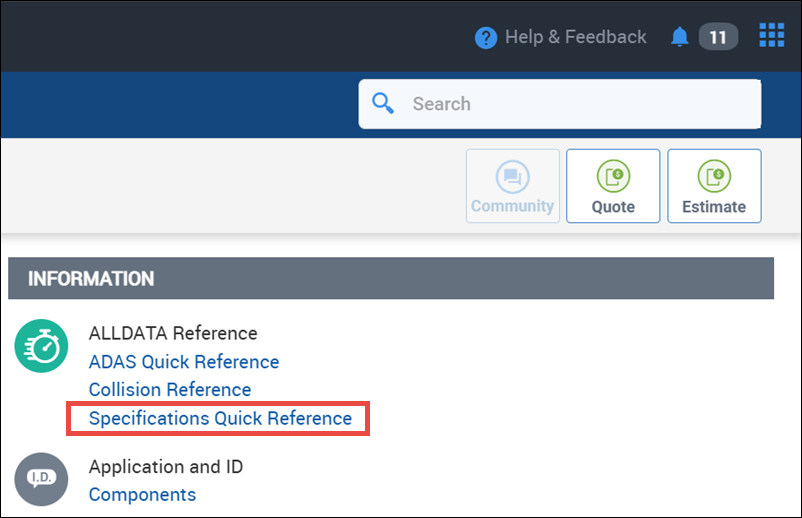Click the Quote button
Screen dimensions: 802x518
point(613,186)
